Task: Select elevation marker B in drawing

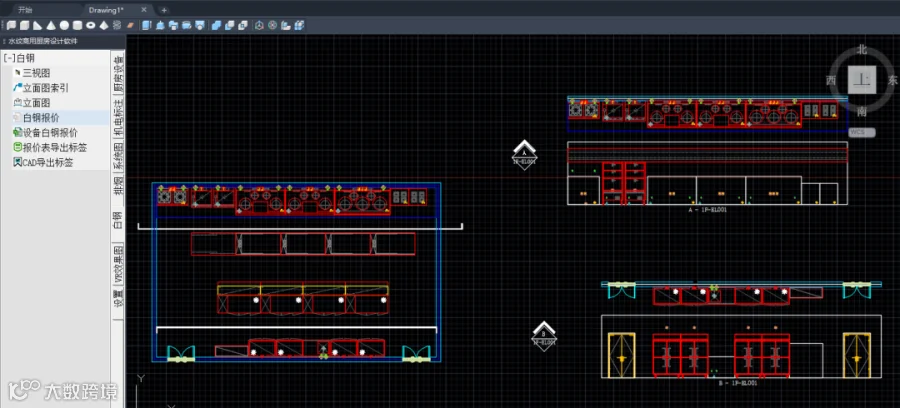Action: coord(544,336)
